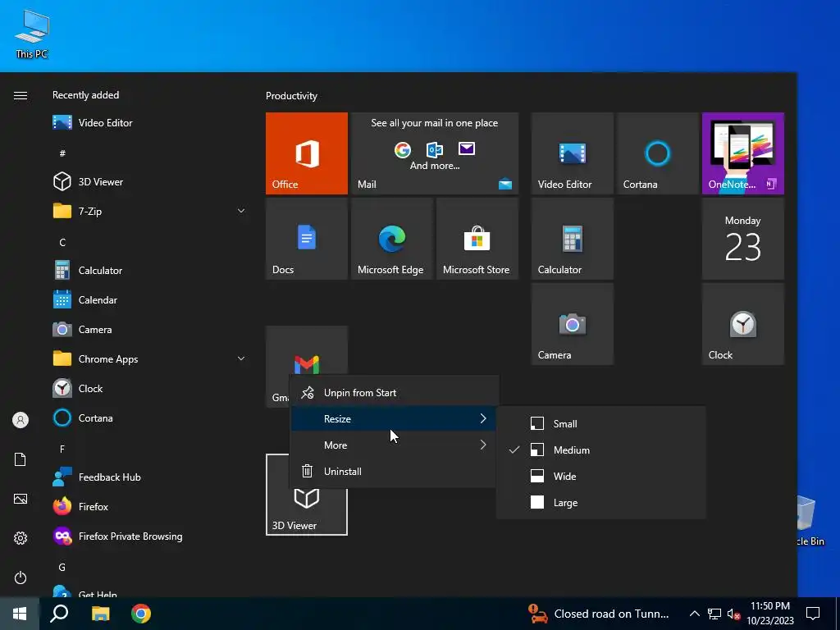
Task: Expand the 7-Zip folder
Action: click(x=149, y=211)
